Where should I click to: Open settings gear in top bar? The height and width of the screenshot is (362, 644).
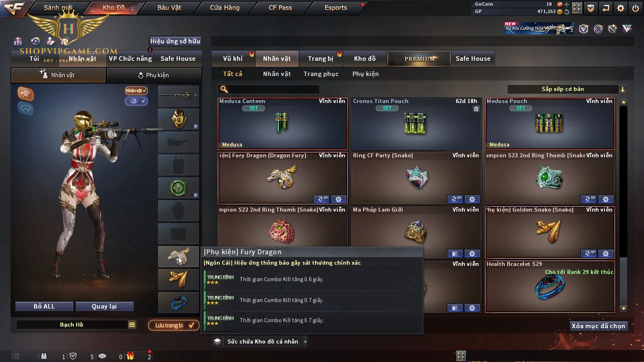click(x=621, y=8)
